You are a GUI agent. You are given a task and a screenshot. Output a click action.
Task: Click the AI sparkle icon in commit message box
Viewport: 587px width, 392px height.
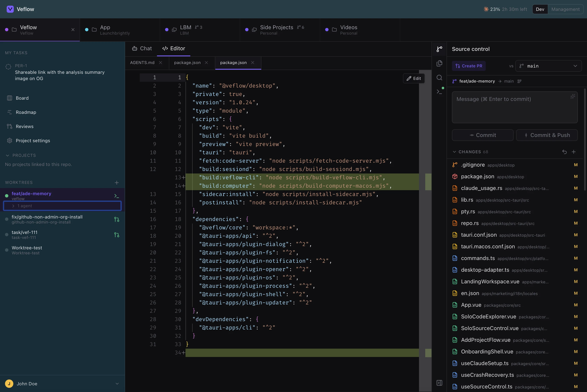pyautogui.click(x=572, y=97)
